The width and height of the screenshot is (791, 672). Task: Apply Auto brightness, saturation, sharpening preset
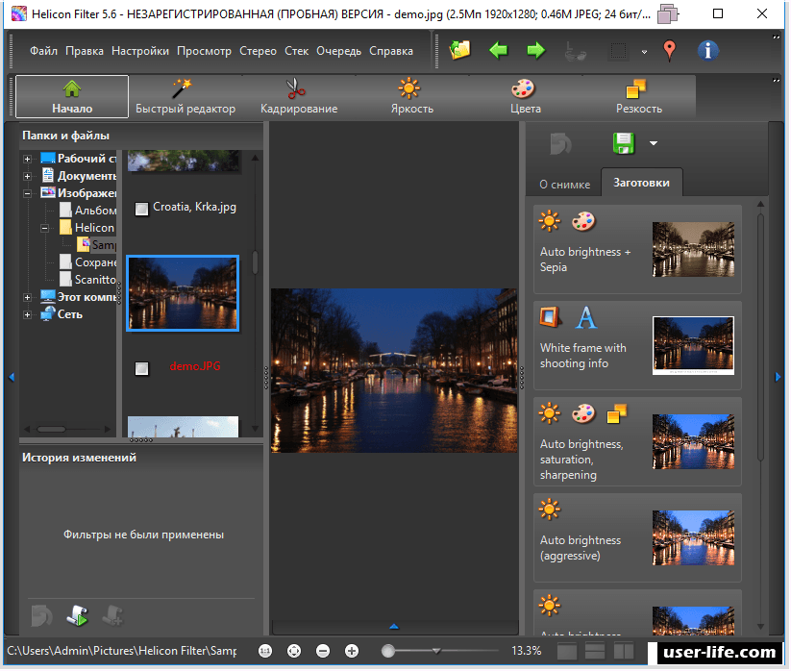pos(637,441)
